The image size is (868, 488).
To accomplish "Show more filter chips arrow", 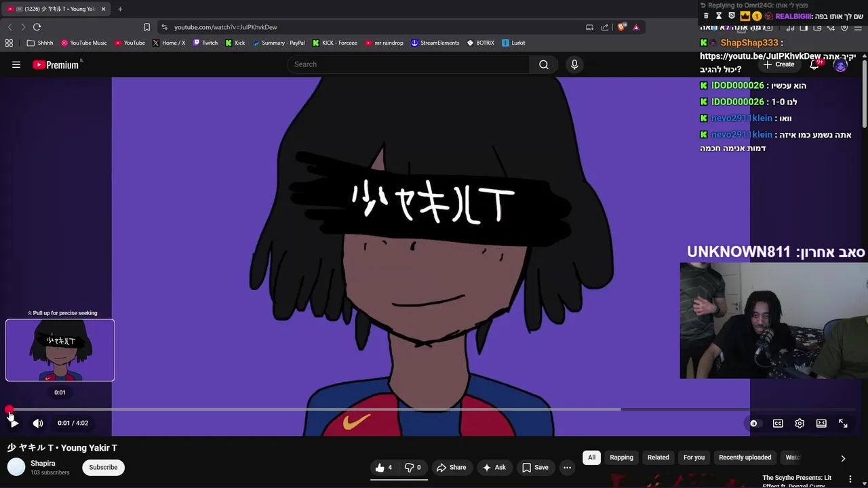I will (843, 458).
